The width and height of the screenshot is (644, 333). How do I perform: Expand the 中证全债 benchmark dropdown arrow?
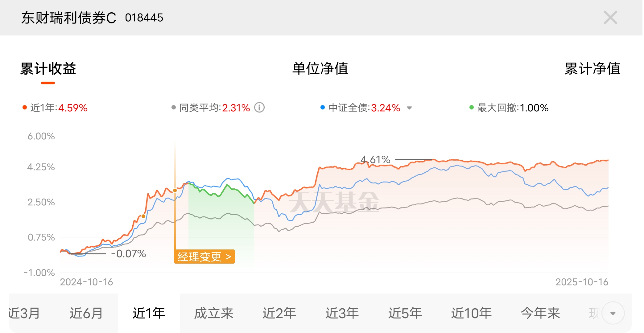(409, 108)
